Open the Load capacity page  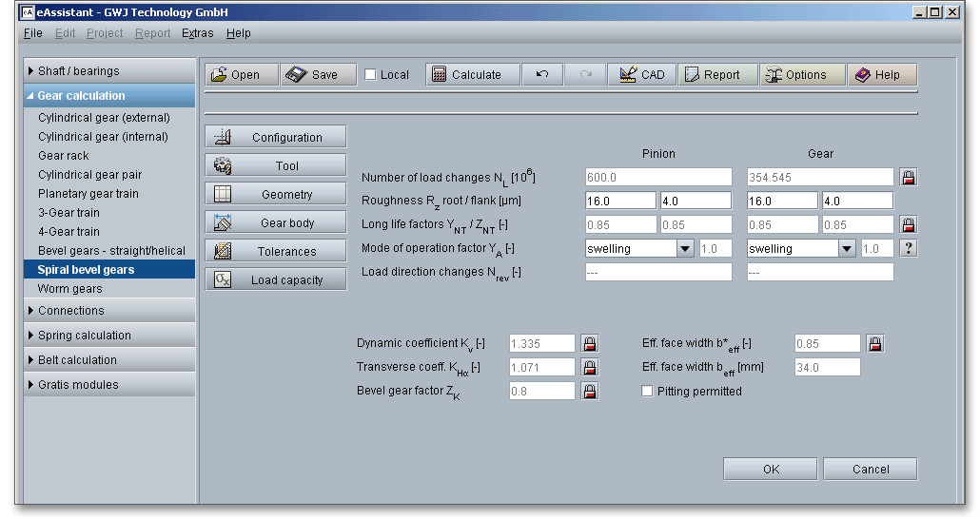pyautogui.click(x=276, y=280)
